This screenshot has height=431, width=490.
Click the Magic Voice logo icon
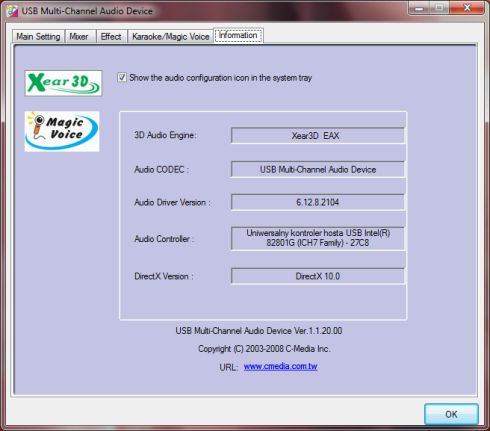(x=62, y=131)
